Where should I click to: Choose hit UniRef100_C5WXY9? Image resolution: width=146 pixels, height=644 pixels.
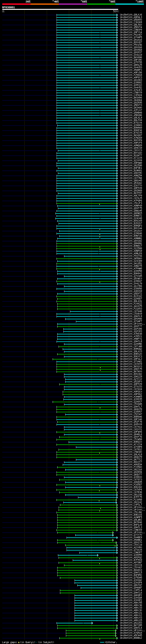pyautogui.click(x=131, y=93)
